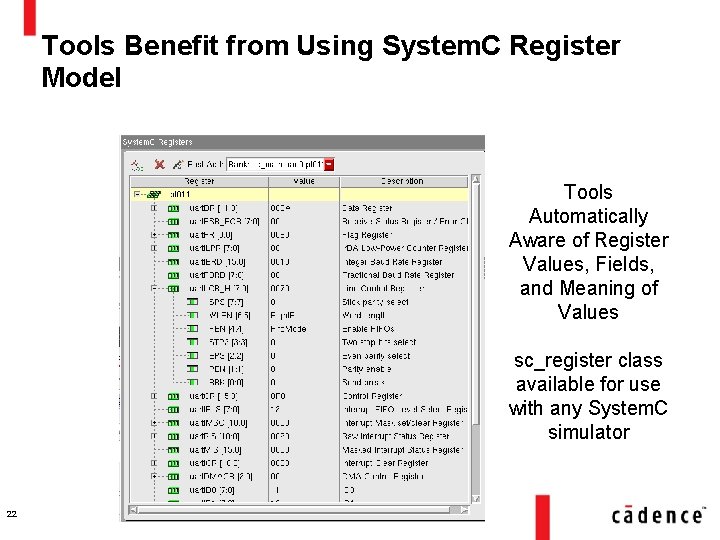Select the uartFBRD [7:0] register name
Viewport: 720px width, 540px height.
point(216,276)
